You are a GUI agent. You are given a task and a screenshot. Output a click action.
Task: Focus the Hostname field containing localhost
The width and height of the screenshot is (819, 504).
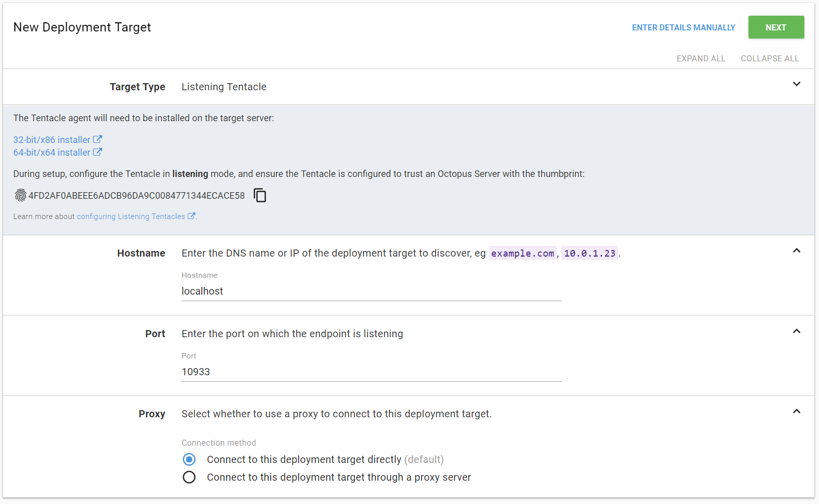[371, 291]
